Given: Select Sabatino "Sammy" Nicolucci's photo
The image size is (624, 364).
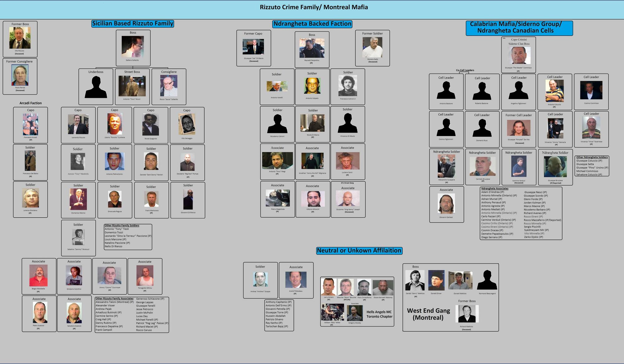Looking at the screenshot, I should [78, 237].
